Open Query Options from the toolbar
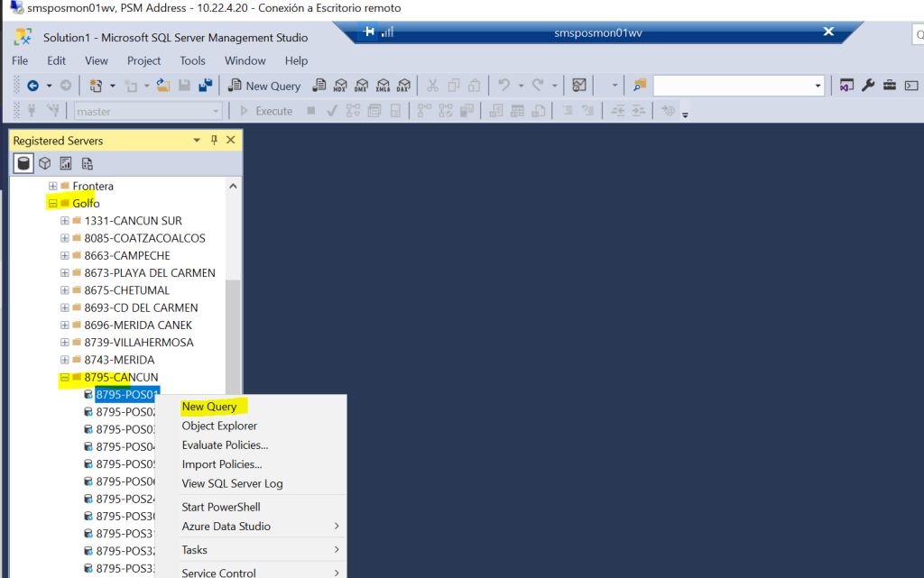The image size is (924, 578). click(x=374, y=111)
